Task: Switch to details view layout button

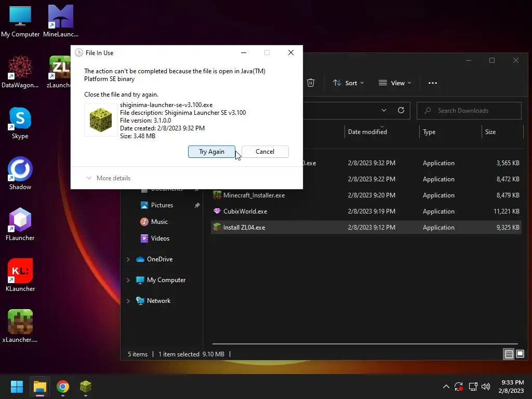Action: [509, 354]
